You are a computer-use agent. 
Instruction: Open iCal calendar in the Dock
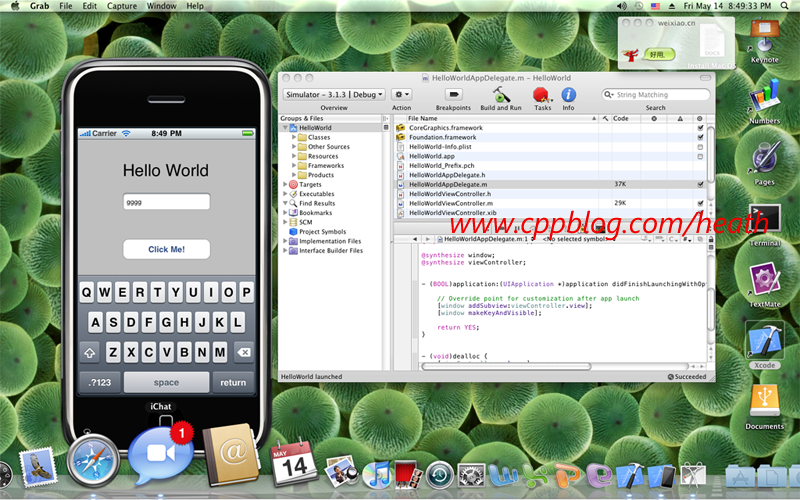pos(294,464)
